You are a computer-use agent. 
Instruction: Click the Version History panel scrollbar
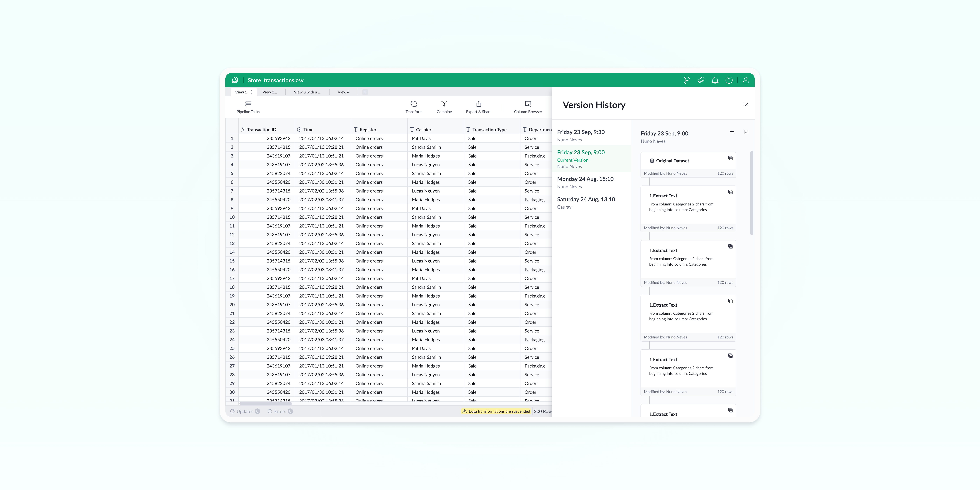pos(752,193)
